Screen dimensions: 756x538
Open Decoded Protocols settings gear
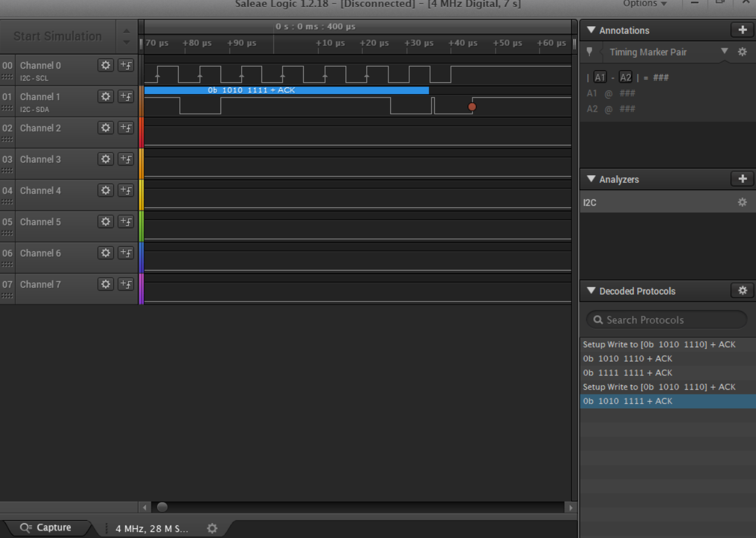point(742,291)
